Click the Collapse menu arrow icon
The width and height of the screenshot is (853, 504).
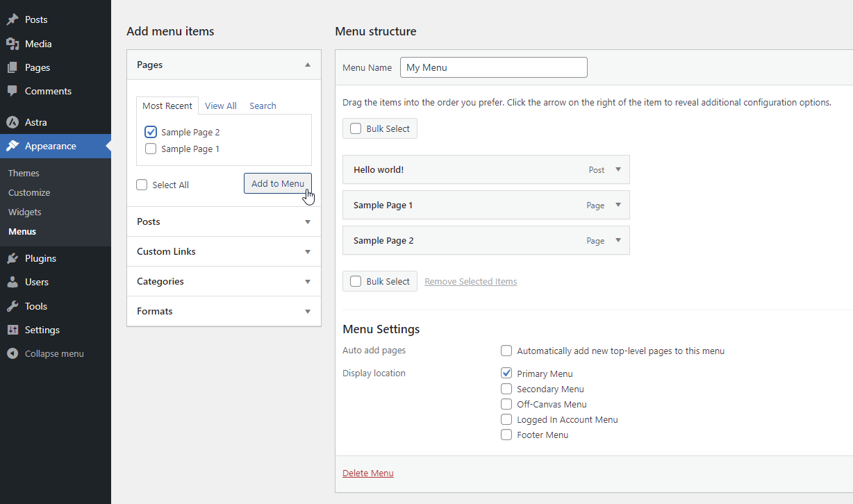13,353
